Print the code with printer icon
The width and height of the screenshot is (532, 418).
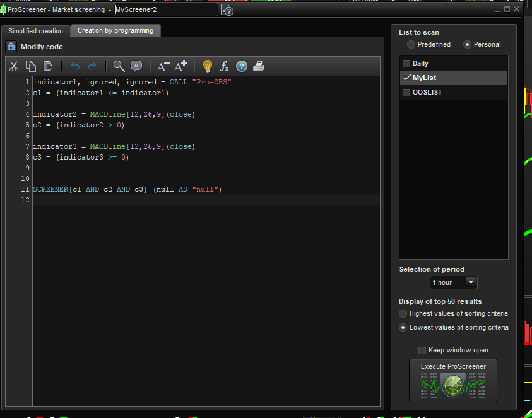tap(259, 66)
